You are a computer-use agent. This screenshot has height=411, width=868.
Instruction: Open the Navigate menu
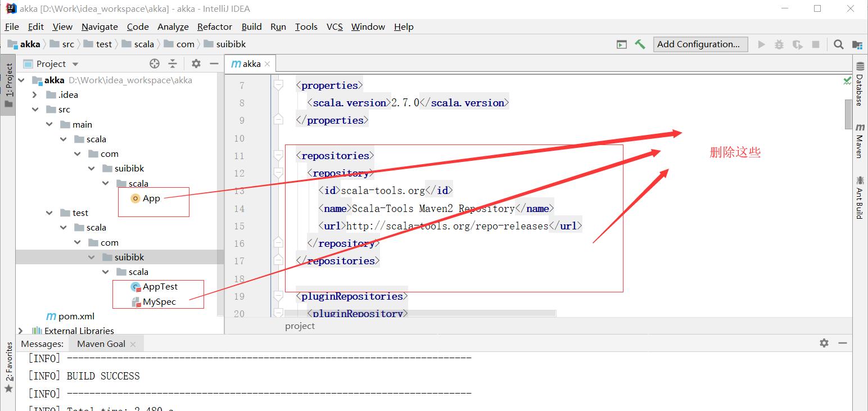(100, 26)
